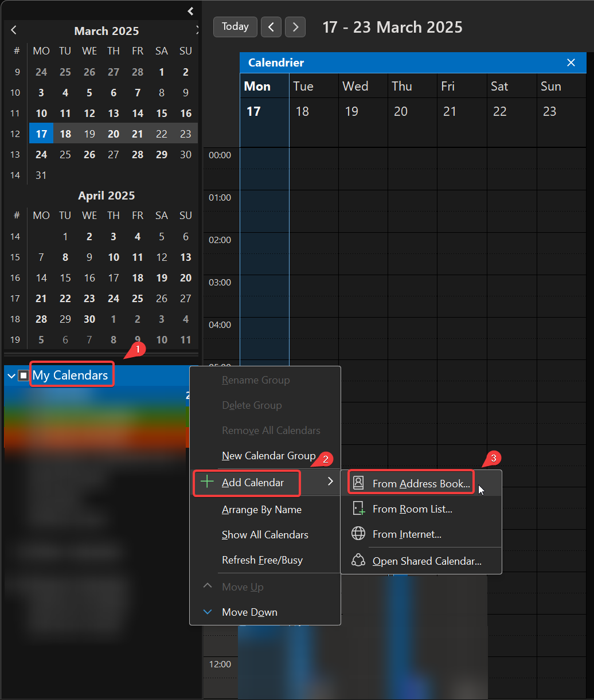The height and width of the screenshot is (700, 594).
Task: Collapse the sidebar with the top-left arrow icon
Action: tap(190, 11)
